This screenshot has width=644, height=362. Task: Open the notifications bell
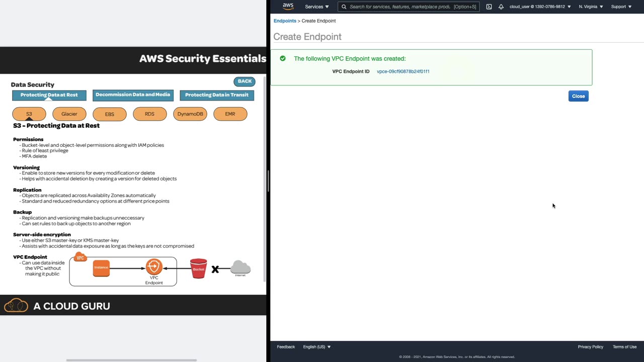coord(501,7)
